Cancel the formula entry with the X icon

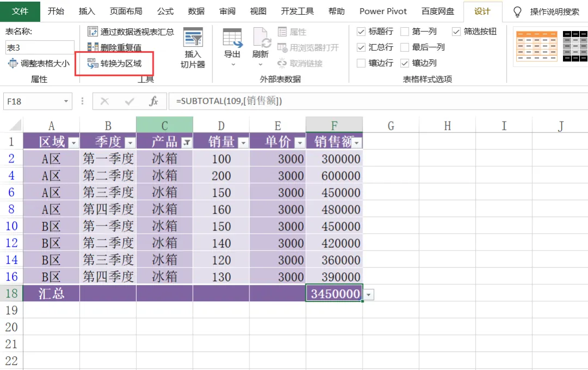coord(105,101)
